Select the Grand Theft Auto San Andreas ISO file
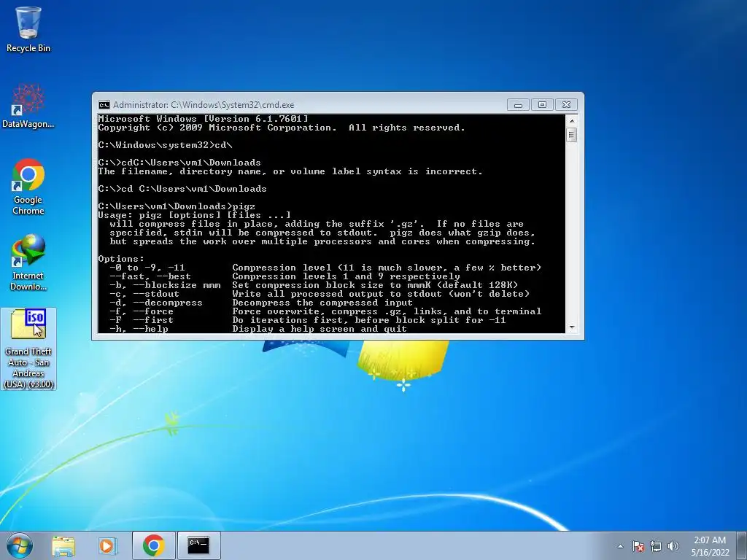 (x=28, y=349)
